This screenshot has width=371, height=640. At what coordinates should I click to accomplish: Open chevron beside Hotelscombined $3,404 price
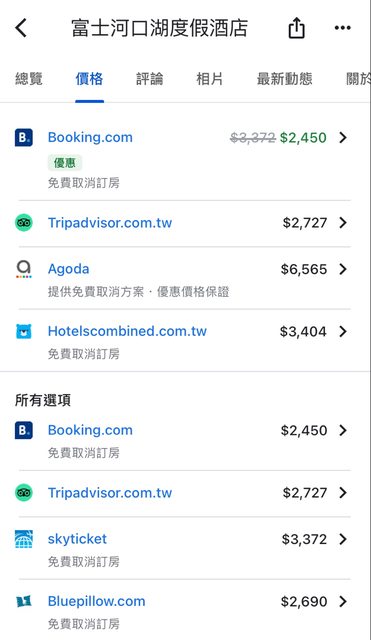343,331
